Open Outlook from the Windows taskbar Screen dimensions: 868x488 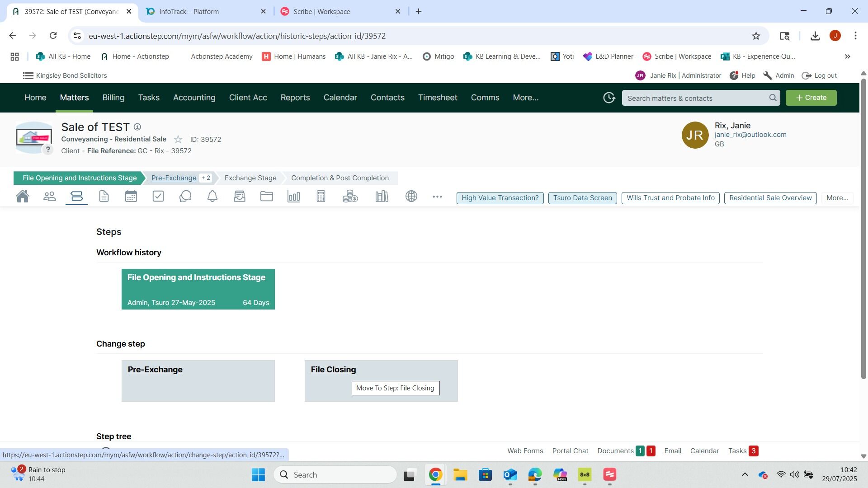click(x=510, y=475)
